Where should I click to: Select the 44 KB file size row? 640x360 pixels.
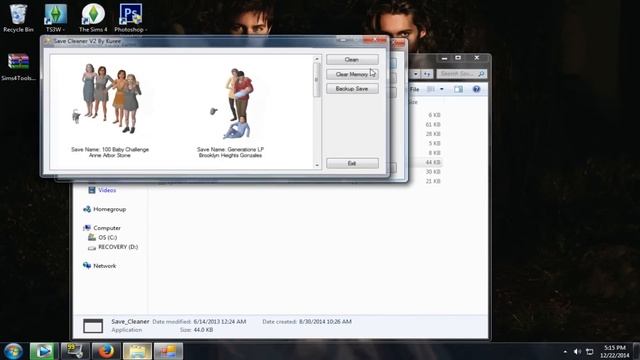point(433,162)
